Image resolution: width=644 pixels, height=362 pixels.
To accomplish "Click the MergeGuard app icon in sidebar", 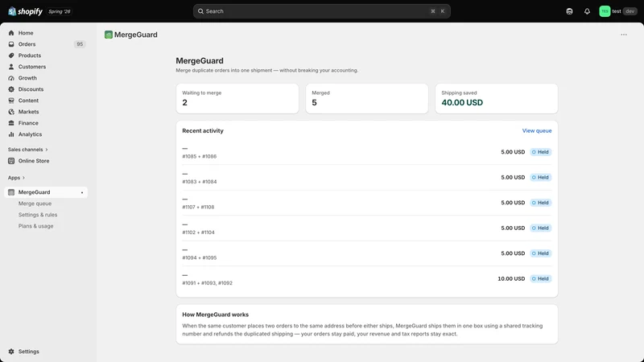I will [x=11, y=192].
